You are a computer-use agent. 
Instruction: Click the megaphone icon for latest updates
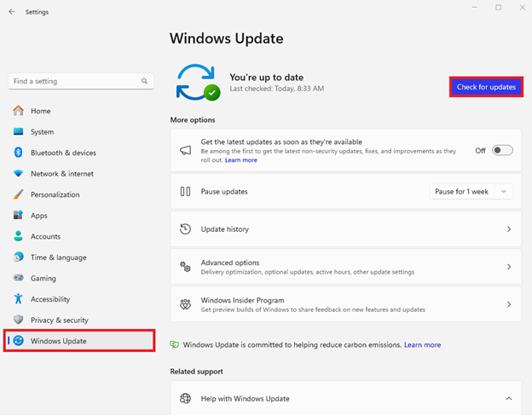coord(185,150)
